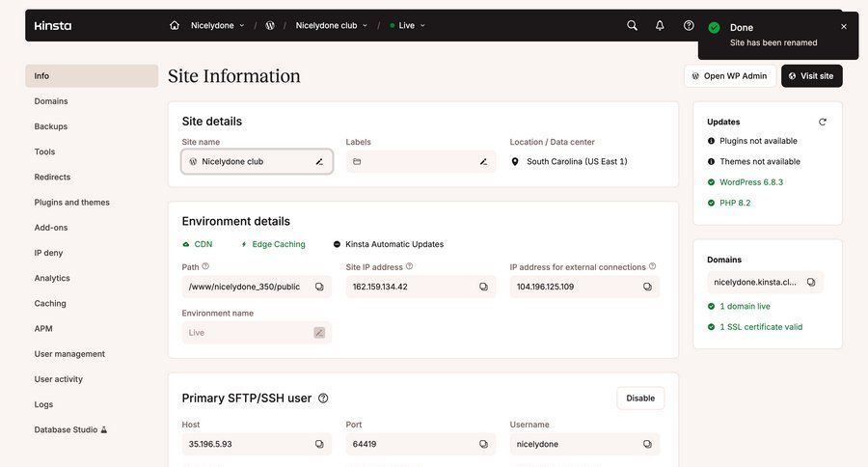Expand the Live environment selector
Image resolution: width=868 pixels, height=467 pixels.
pos(408,25)
